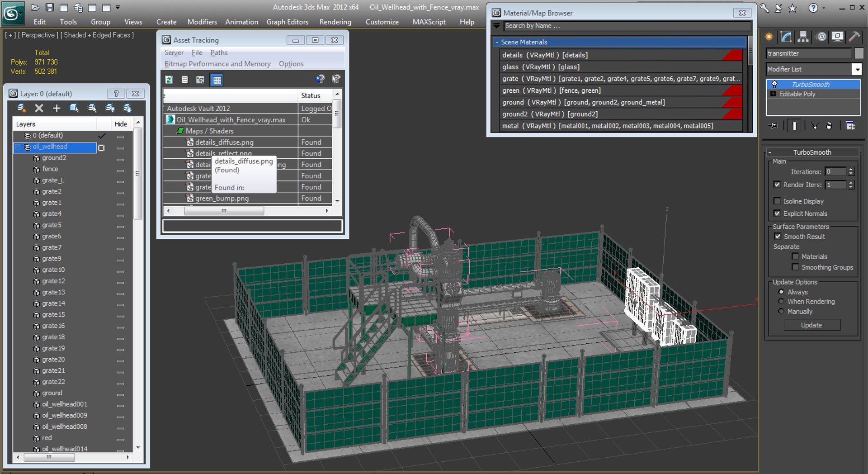Click Status Log icon in Asset Tracking
The image size is (868, 474).
point(184,80)
